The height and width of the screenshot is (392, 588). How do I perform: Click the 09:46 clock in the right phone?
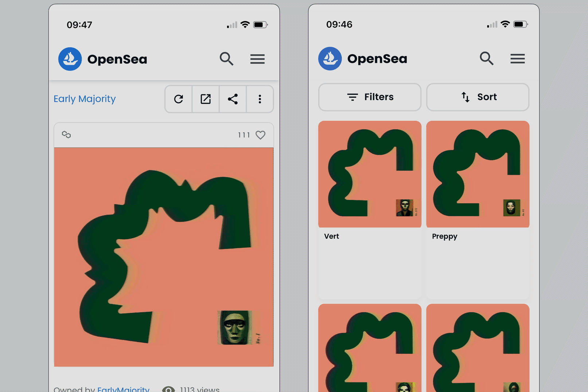tap(339, 24)
